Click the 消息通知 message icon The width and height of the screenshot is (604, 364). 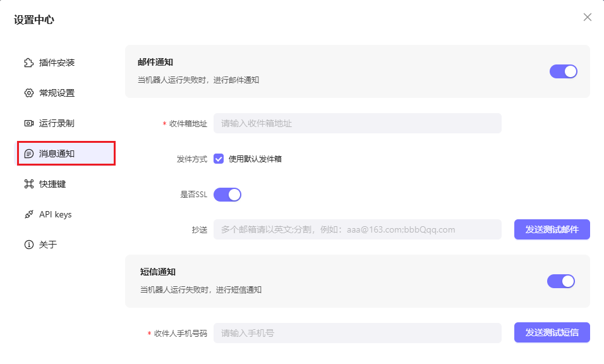click(x=28, y=153)
